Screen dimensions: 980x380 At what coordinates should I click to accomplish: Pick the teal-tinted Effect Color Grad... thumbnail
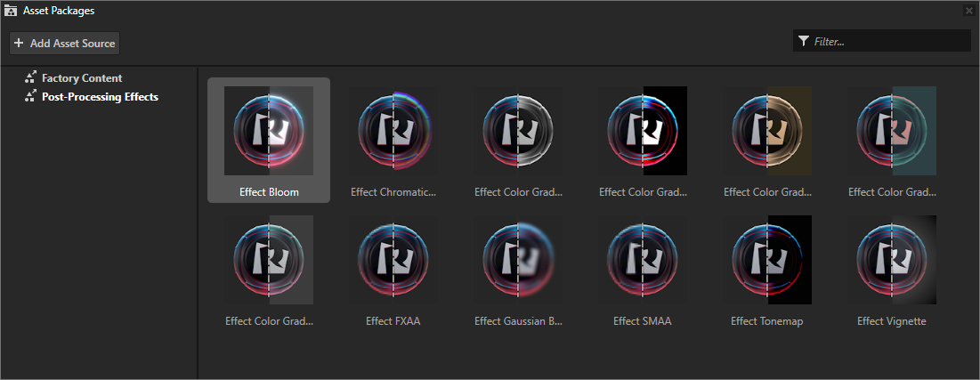892,131
